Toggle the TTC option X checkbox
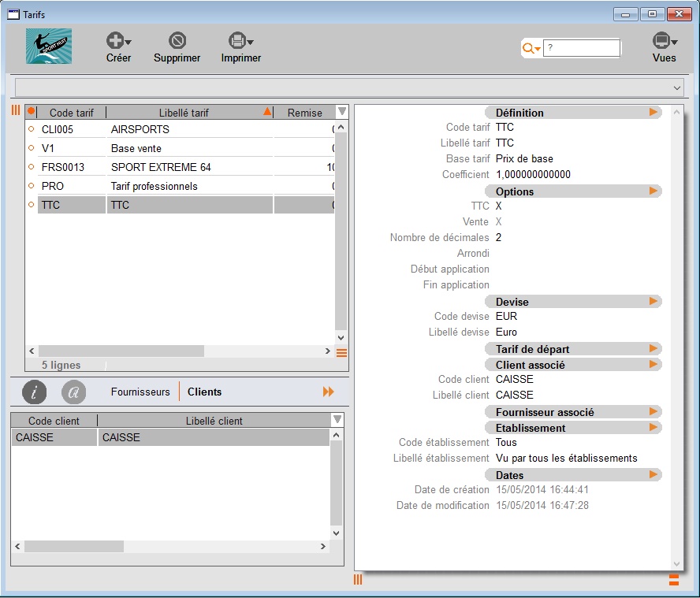Viewport: 700px width, 598px height. click(x=499, y=206)
